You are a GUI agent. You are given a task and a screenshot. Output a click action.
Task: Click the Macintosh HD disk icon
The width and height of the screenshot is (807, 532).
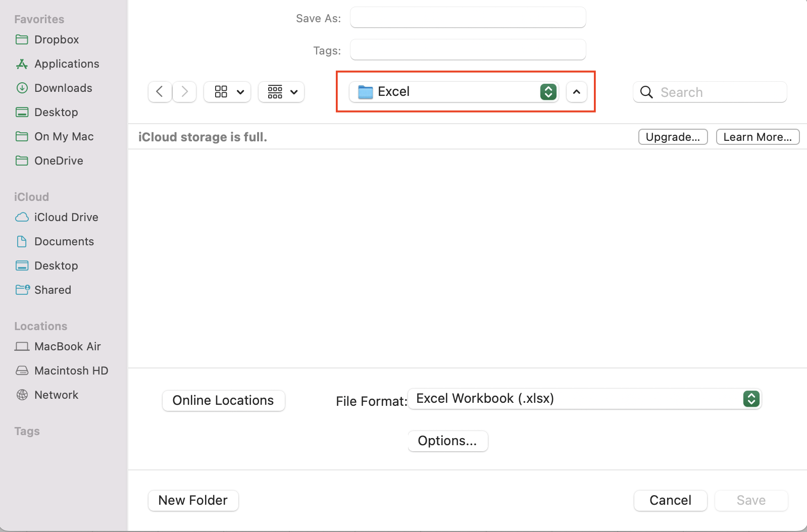click(x=22, y=370)
